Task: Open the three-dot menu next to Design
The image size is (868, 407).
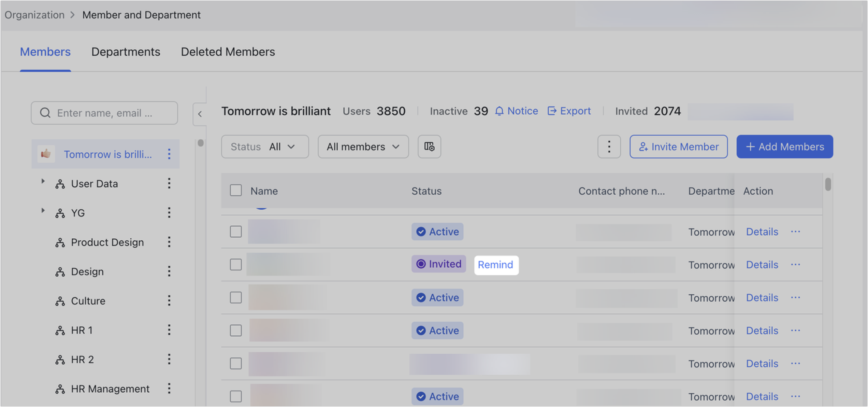Action: [169, 271]
